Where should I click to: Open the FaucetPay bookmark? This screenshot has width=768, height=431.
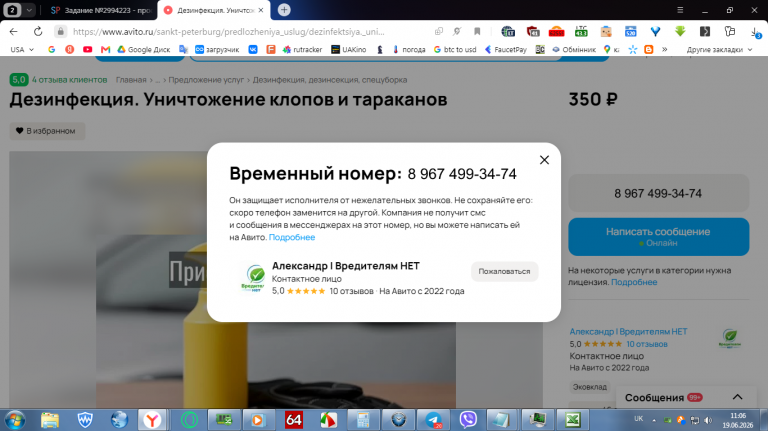point(505,49)
